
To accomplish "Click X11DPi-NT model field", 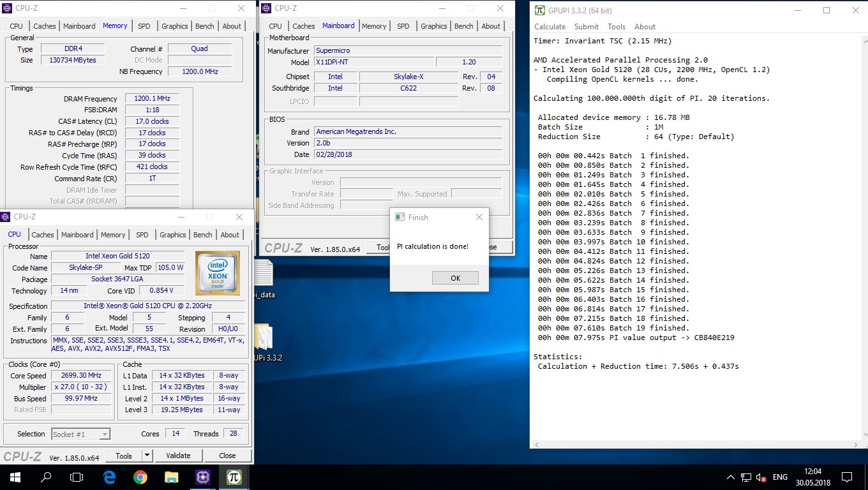I will [x=374, y=62].
